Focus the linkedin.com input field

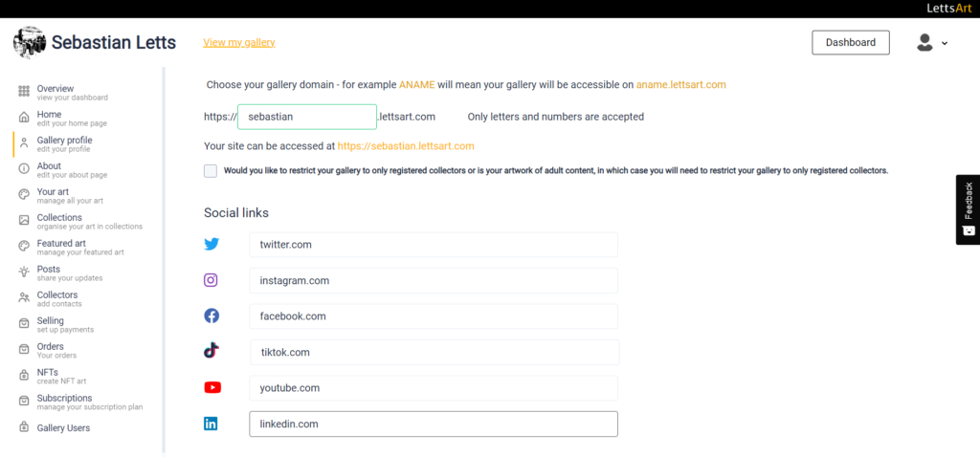[434, 424]
